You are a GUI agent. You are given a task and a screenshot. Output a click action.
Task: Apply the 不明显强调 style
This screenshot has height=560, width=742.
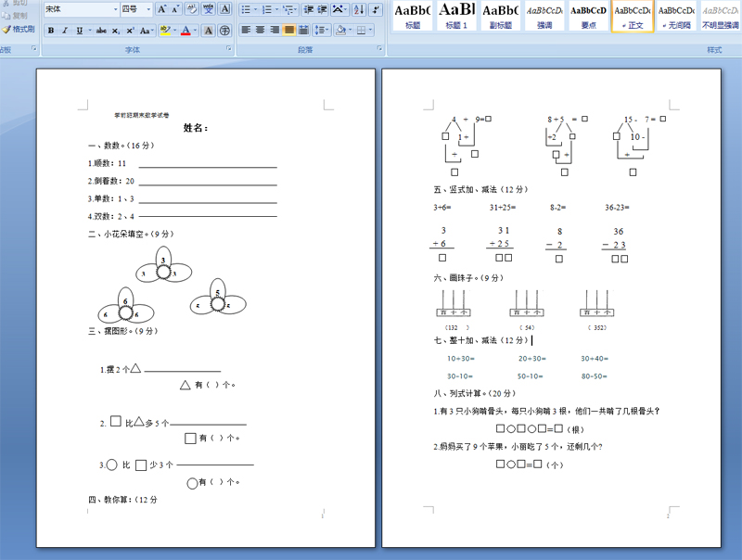(x=720, y=16)
